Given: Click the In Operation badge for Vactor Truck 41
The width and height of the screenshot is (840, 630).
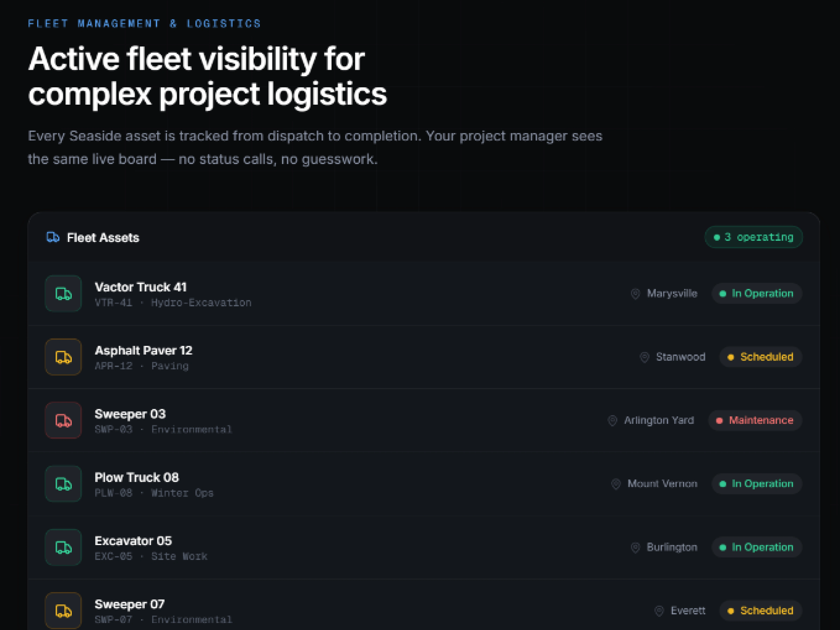Looking at the screenshot, I should [757, 293].
